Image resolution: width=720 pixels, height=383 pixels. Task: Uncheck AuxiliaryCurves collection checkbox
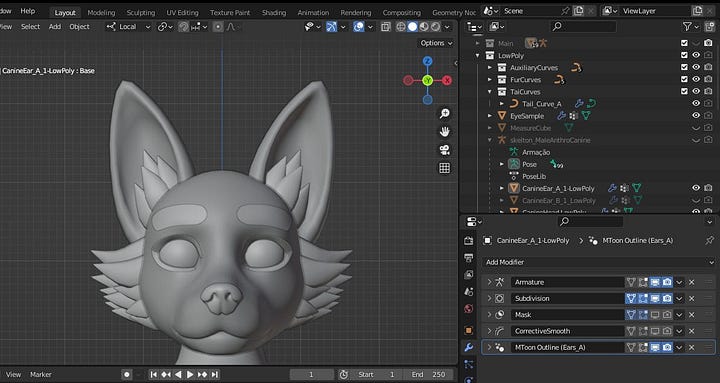click(x=684, y=67)
